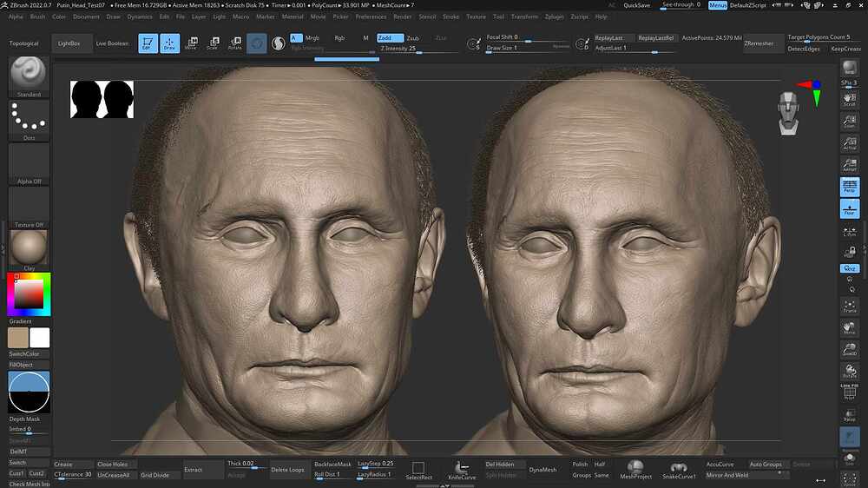Click the Delete Loops button
The image size is (868, 488).
point(287,470)
